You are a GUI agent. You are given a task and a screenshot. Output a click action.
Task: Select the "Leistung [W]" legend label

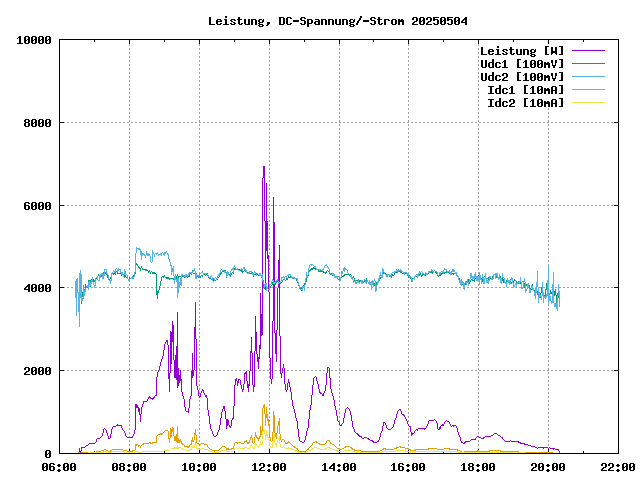(521, 51)
